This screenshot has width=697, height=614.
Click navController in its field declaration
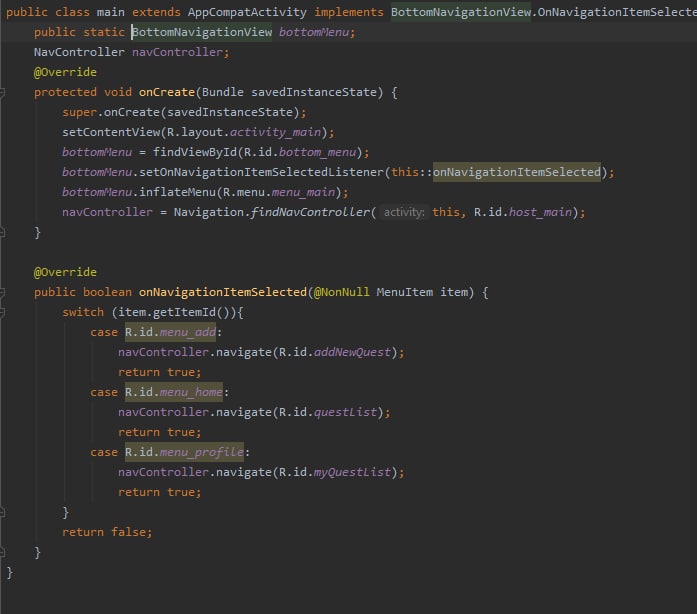(x=177, y=52)
